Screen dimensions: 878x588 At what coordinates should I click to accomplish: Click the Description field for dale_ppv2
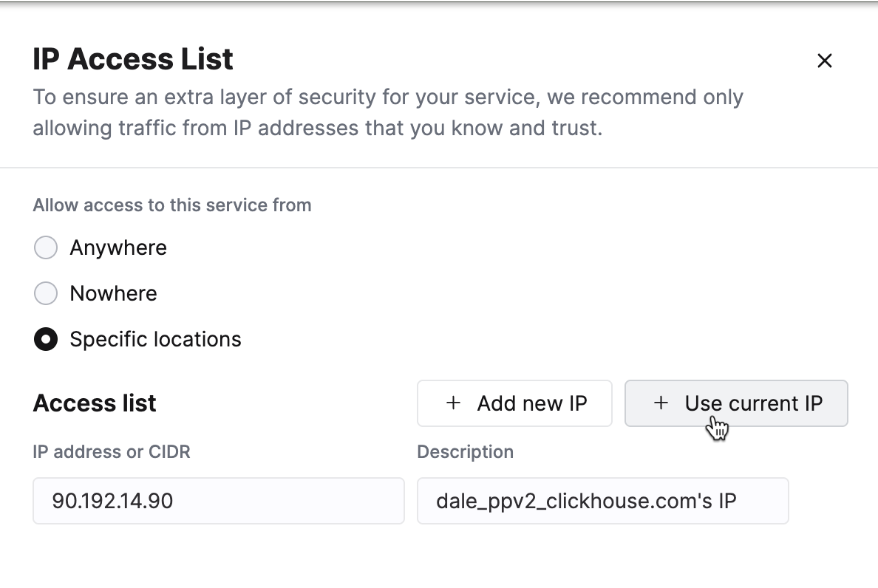(604, 501)
